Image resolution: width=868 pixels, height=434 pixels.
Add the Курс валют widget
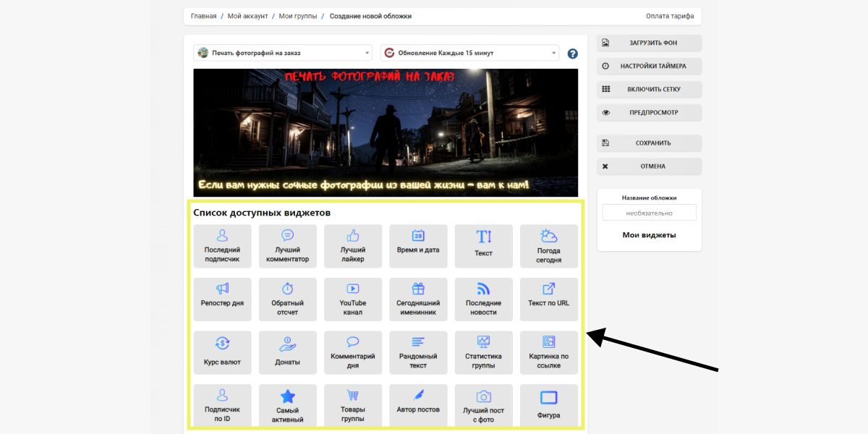click(x=222, y=352)
